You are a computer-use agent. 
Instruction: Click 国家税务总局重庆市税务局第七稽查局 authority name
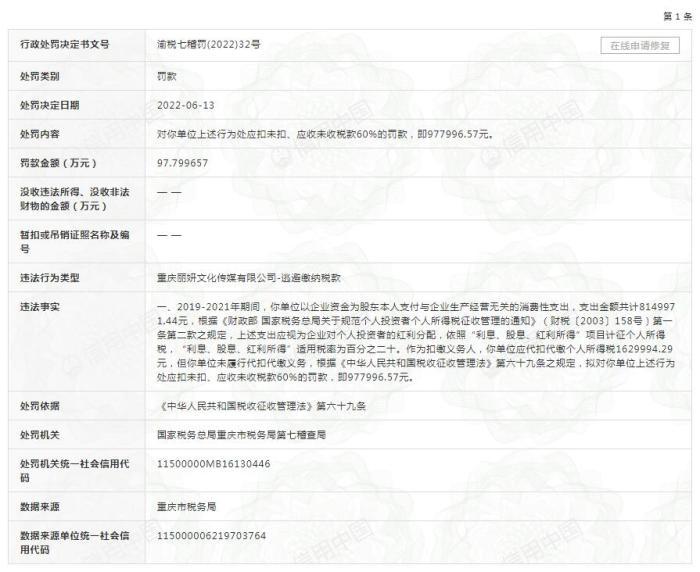241,435
